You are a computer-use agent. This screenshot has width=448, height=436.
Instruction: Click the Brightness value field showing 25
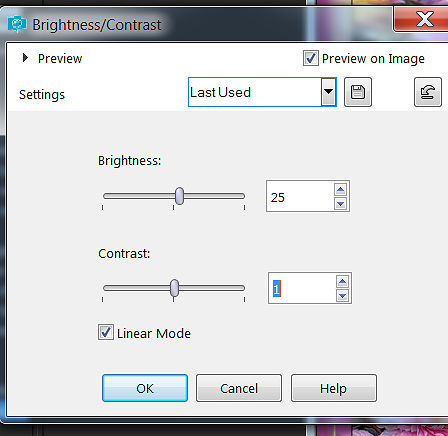coord(301,197)
